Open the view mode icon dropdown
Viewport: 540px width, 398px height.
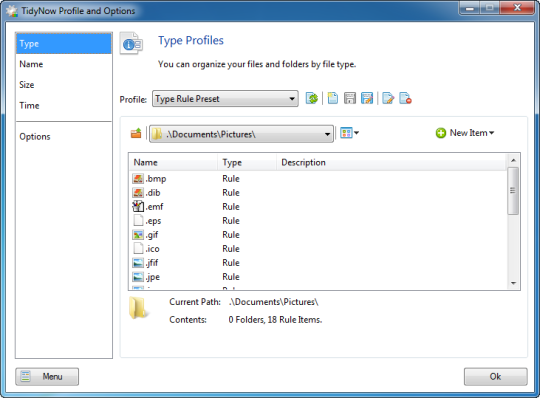coord(350,133)
